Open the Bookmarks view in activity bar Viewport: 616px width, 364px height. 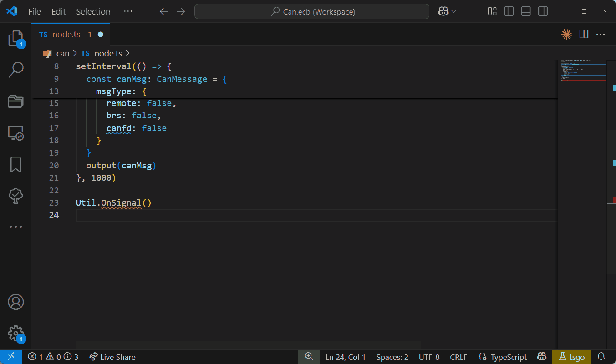[15, 165]
